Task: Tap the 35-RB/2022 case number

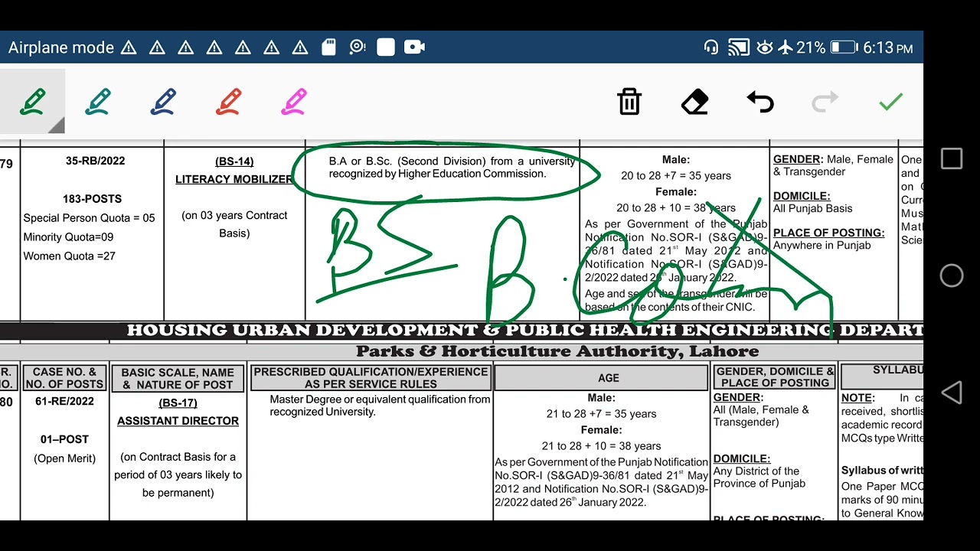Action: [95, 161]
